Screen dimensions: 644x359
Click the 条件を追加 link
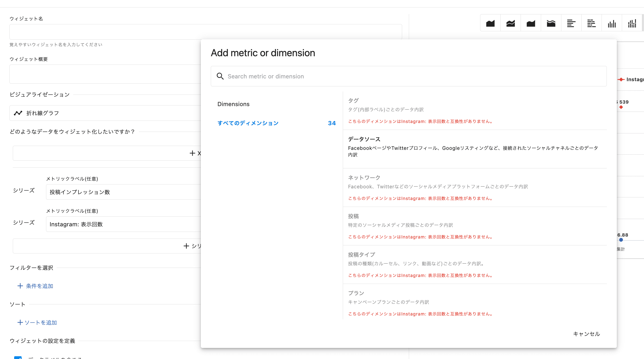(x=36, y=286)
